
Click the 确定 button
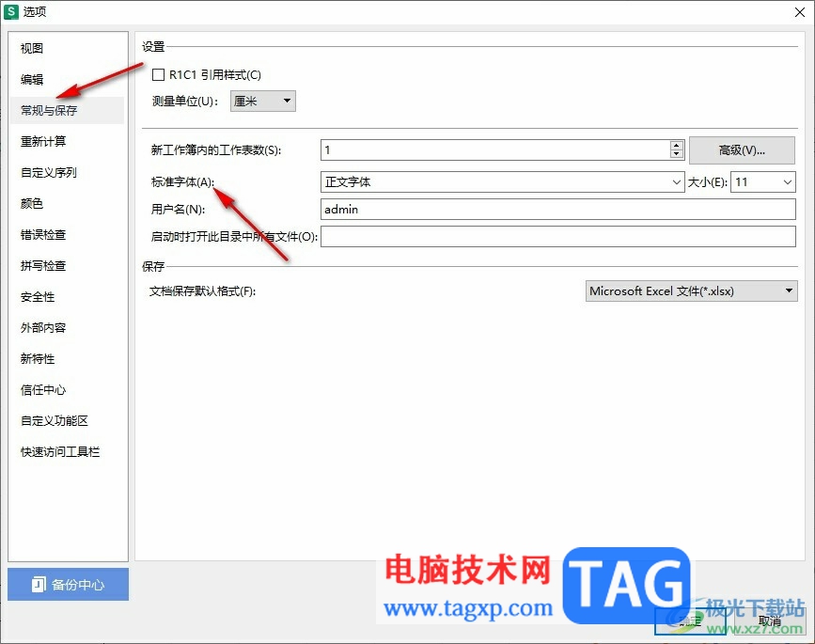click(690, 621)
